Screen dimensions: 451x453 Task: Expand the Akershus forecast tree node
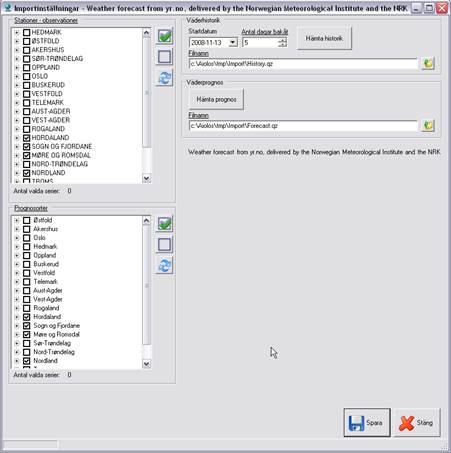(x=17, y=229)
